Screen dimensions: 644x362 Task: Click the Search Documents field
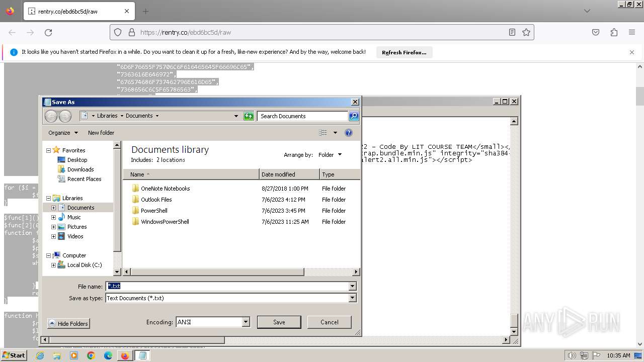303,116
